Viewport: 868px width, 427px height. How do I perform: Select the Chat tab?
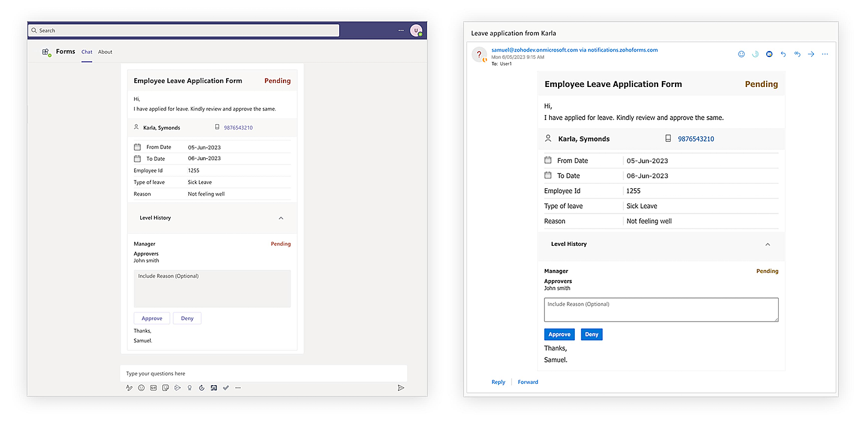87,52
